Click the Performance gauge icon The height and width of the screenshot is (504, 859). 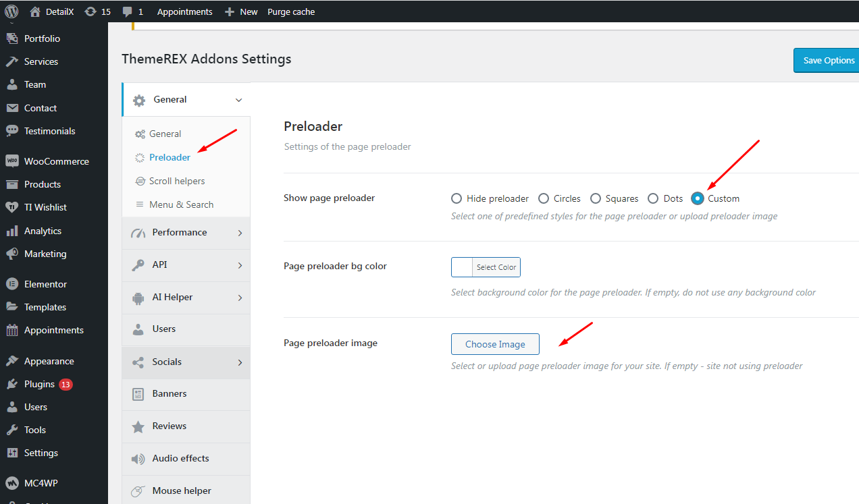[x=138, y=233]
